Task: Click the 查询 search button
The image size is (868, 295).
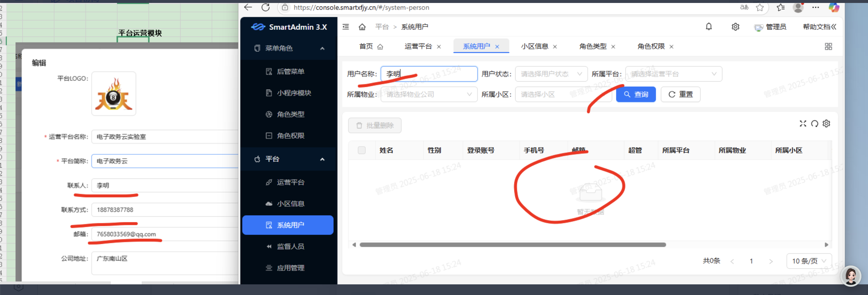Action: point(636,94)
